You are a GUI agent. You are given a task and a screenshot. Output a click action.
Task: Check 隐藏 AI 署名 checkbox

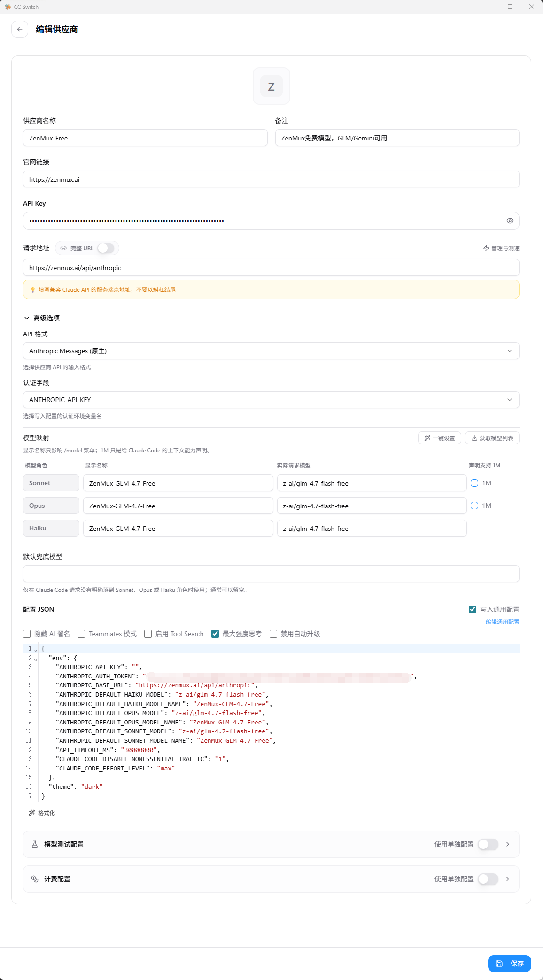pos(27,634)
